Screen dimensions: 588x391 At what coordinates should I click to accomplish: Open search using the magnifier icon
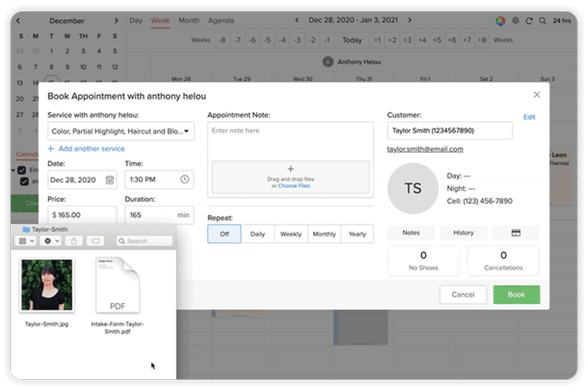[x=542, y=20]
